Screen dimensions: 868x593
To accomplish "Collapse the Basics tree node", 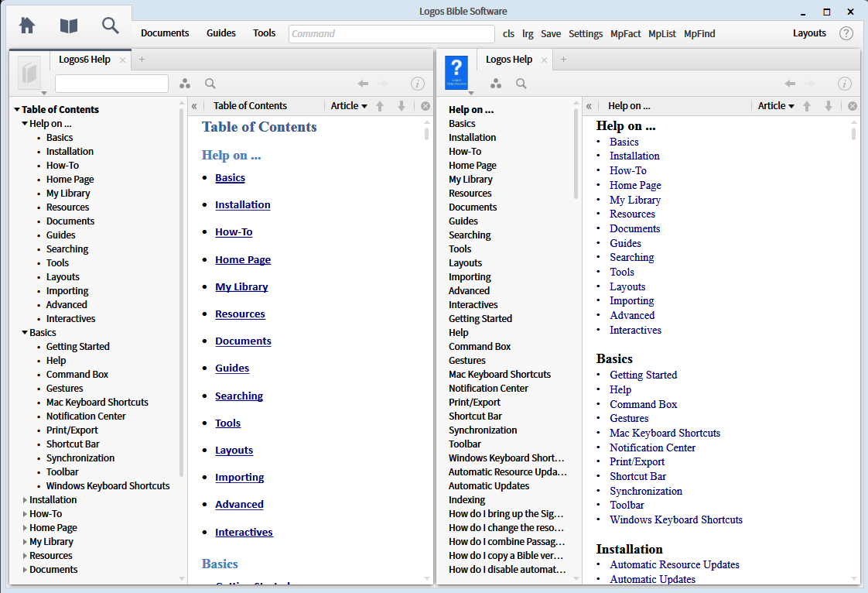I will [24, 333].
